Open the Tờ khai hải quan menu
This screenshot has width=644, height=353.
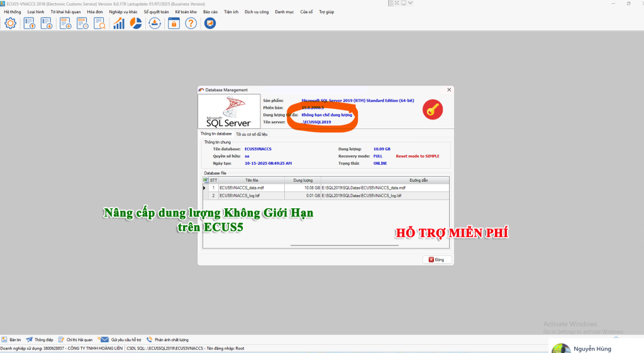(66, 12)
